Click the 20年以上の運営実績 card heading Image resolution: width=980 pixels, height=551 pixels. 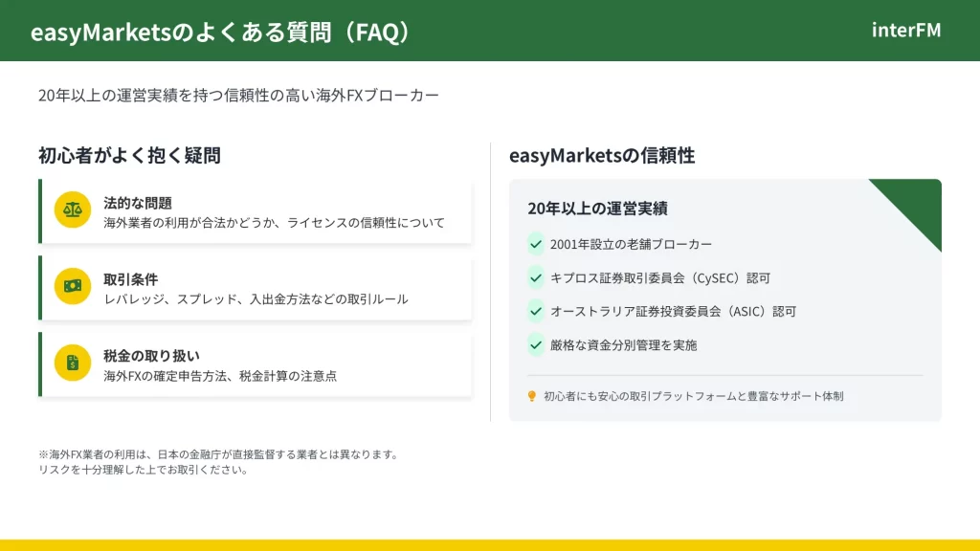pos(597,209)
